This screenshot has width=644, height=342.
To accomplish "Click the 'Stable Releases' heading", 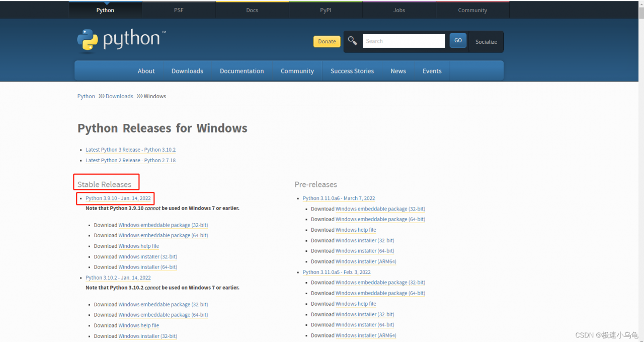I will tap(104, 184).
